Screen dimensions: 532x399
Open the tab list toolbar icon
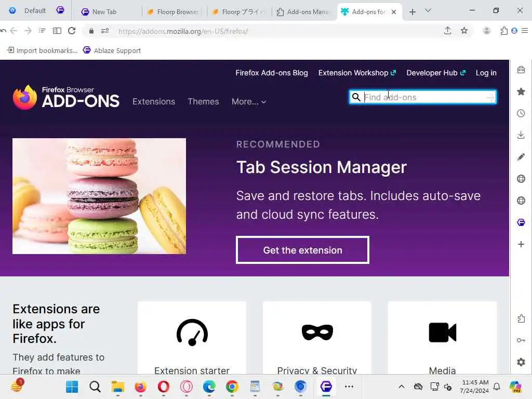point(43,31)
